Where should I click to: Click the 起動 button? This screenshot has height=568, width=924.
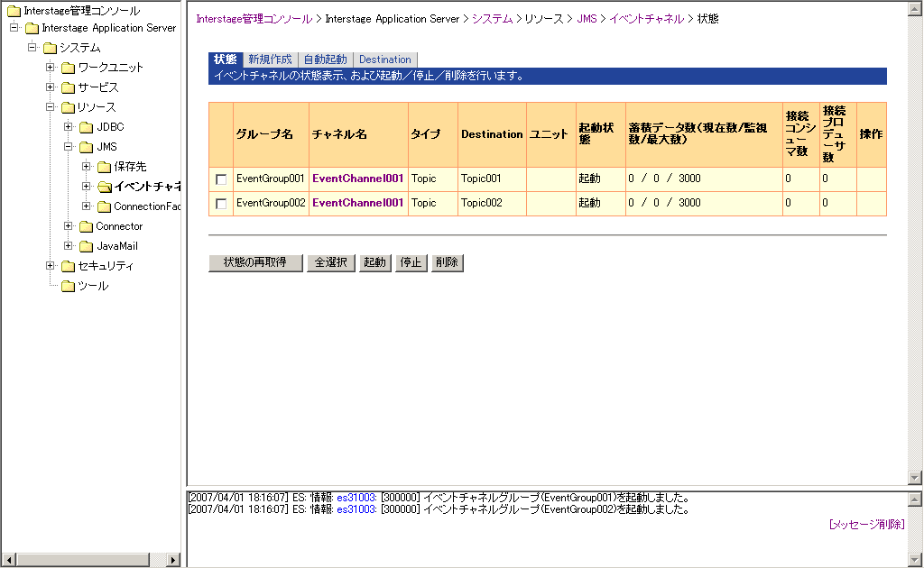coord(374,262)
